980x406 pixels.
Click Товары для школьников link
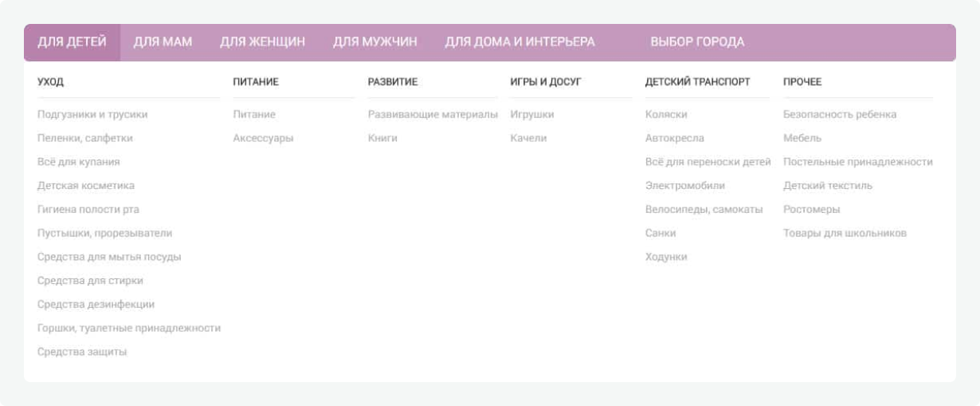(x=845, y=234)
